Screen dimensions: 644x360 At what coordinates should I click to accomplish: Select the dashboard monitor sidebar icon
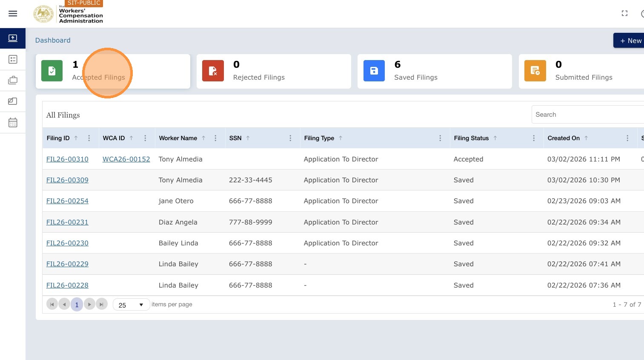pyautogui.click(x=13, y=38)
